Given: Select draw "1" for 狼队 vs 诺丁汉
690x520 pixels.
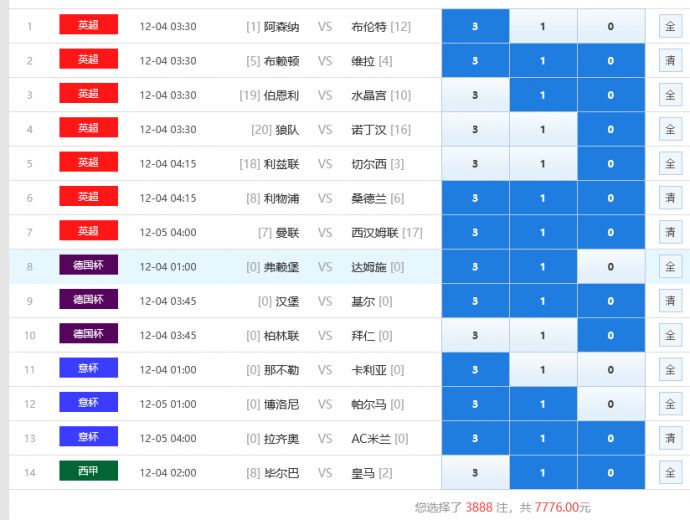Looking at the screenshot, I should coord(543,129).
